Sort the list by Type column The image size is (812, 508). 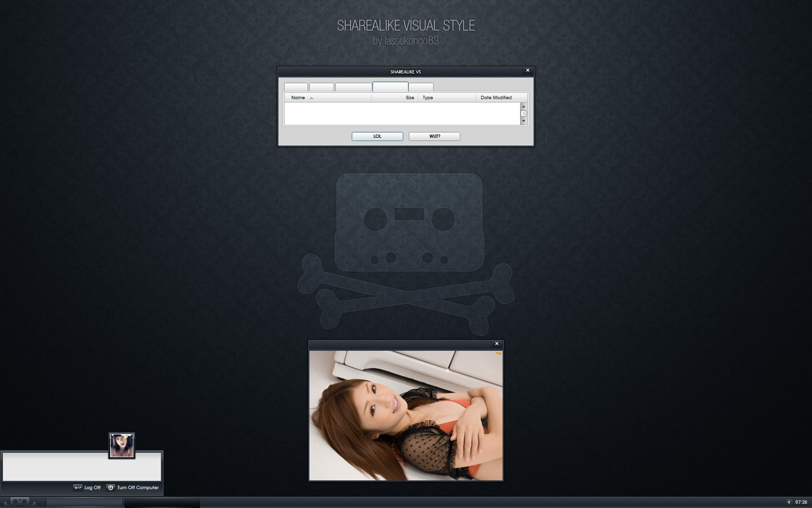(447, 98)
